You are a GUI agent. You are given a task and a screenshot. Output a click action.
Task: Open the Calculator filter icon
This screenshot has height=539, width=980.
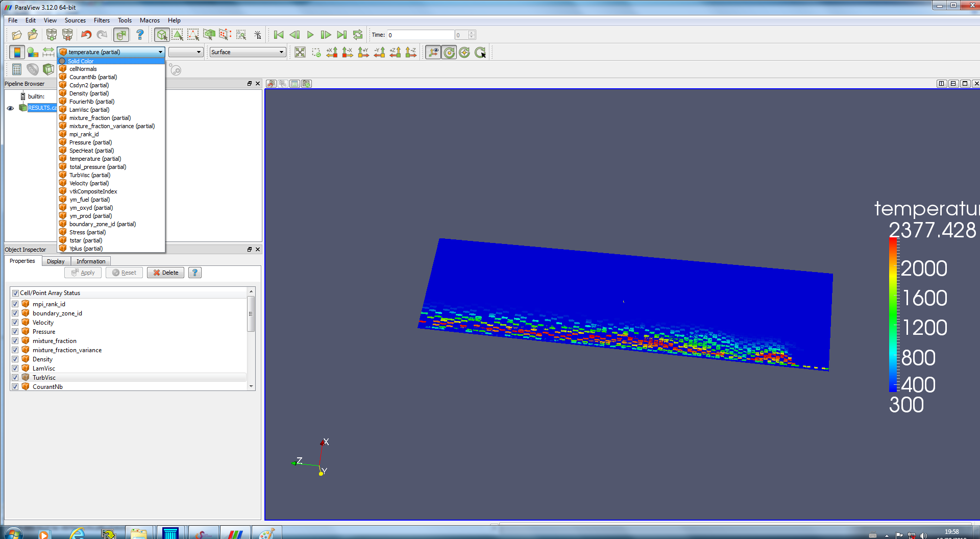[x=17, y=70]
